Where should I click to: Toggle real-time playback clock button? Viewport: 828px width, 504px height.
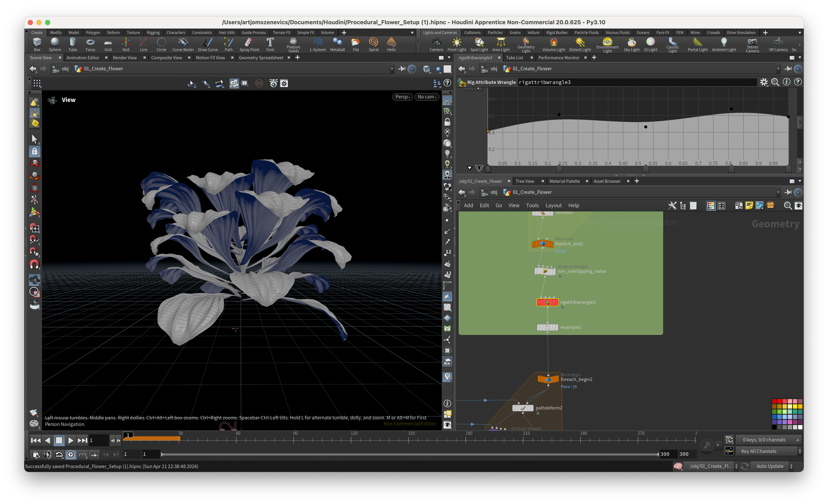point(71,455)
